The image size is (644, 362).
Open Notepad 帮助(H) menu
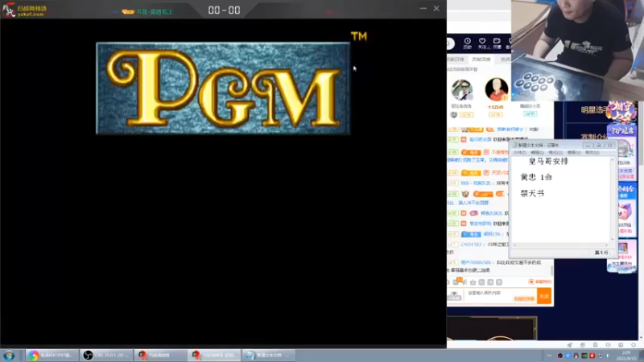tap(592, 153)
